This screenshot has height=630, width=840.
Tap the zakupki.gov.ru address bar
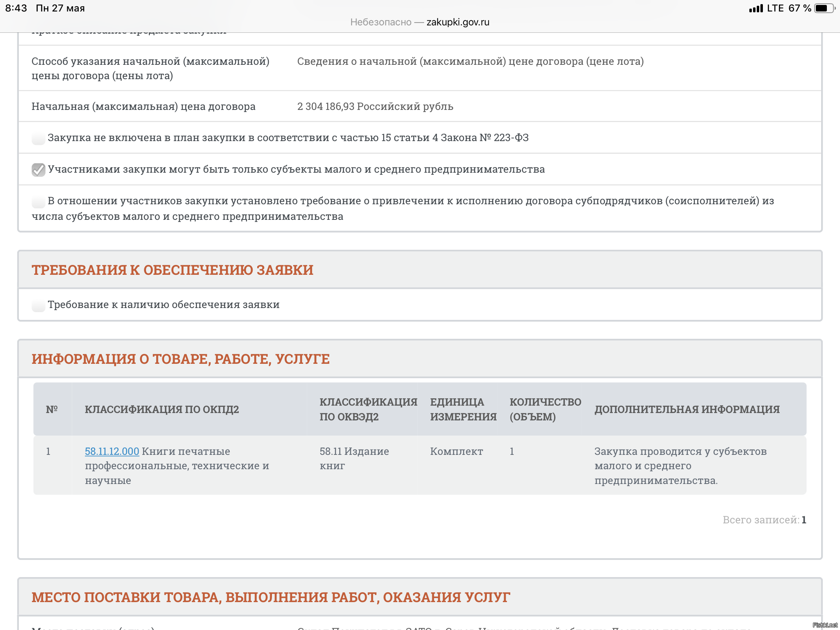click(x=458, y=22)
